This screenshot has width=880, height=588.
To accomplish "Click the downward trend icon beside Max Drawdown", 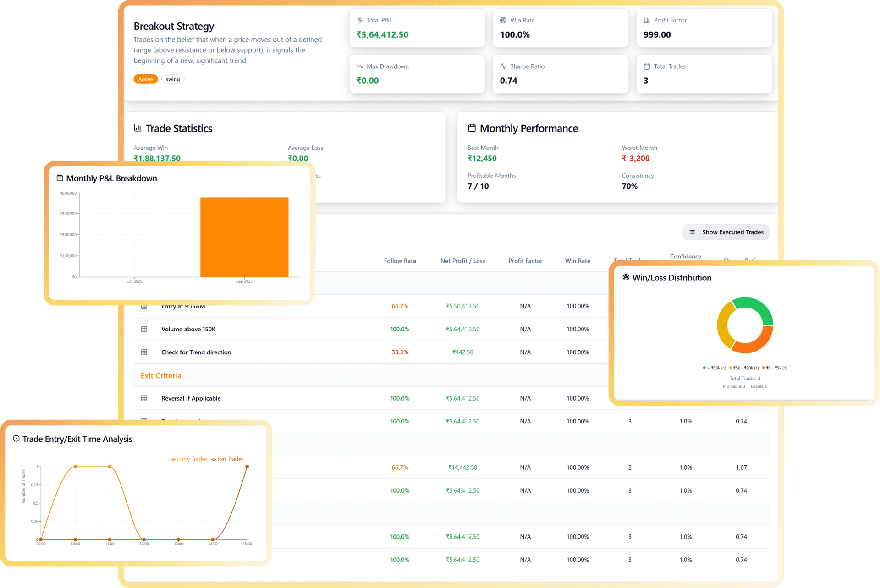I will 360,66.
